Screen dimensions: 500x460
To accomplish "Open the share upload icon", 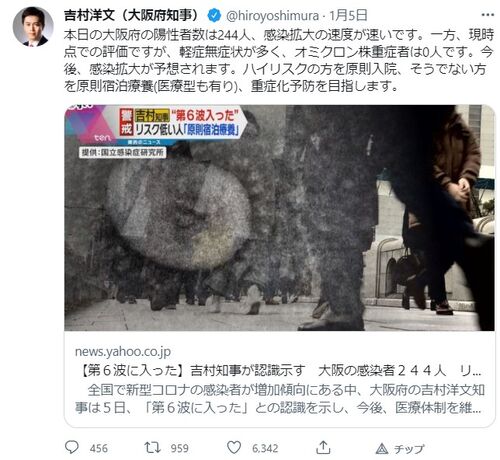I will tap(323, 447).
